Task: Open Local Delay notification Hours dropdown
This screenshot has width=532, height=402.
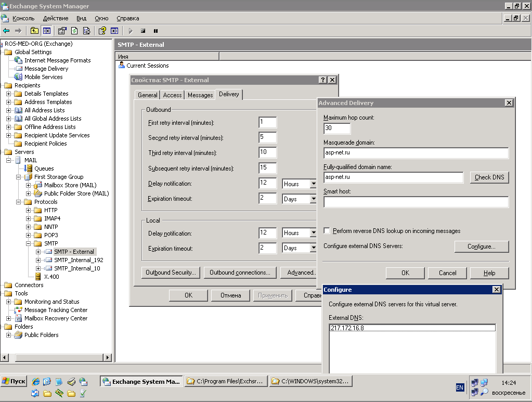Action: [313, 232]
